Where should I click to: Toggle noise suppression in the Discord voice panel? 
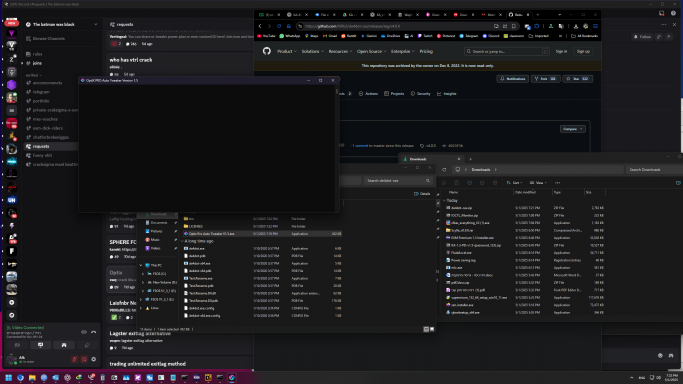tap(84, 332)
